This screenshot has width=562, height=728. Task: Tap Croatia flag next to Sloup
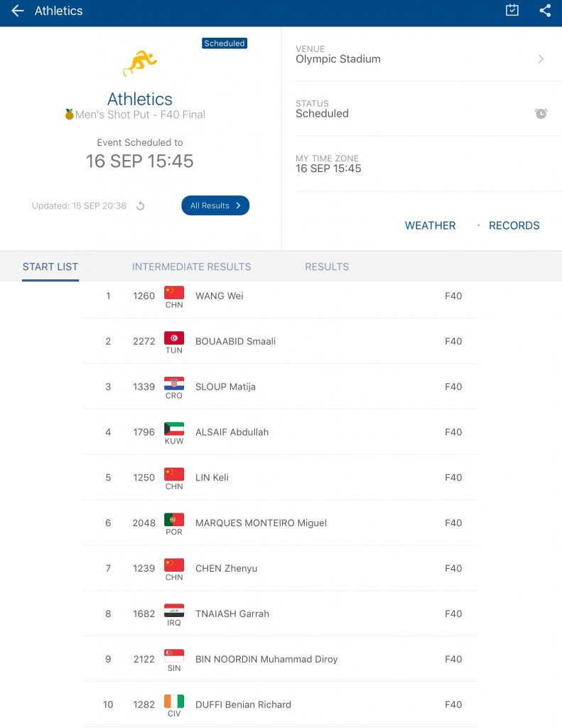(174, 383)
